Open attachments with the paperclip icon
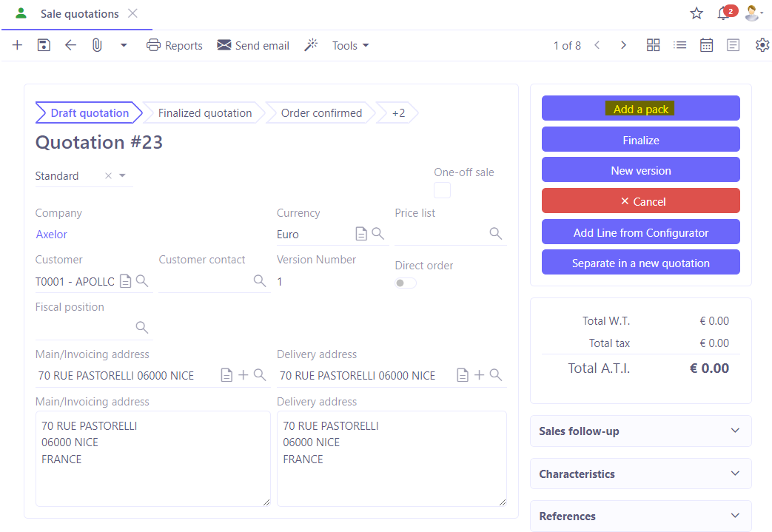The image size is (772, 532). pyautogui.click(x=96, y=45)
